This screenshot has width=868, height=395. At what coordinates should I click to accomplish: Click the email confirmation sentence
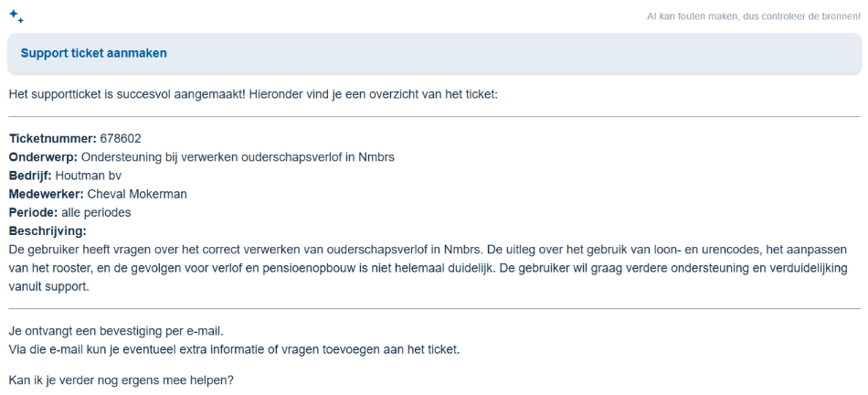click(x=116, y=332)
